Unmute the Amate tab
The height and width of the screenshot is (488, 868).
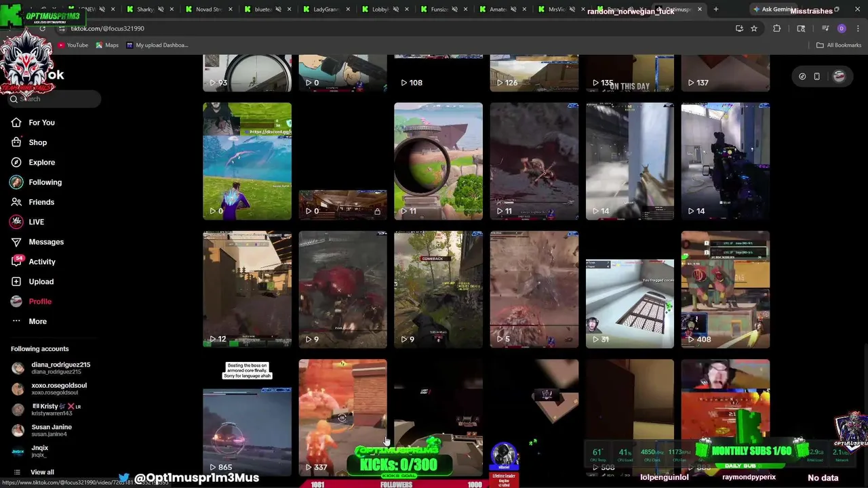(x=513, y=9)
